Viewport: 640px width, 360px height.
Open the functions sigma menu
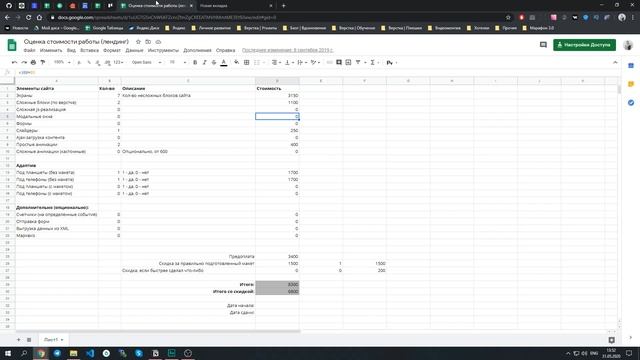[373, 62]
